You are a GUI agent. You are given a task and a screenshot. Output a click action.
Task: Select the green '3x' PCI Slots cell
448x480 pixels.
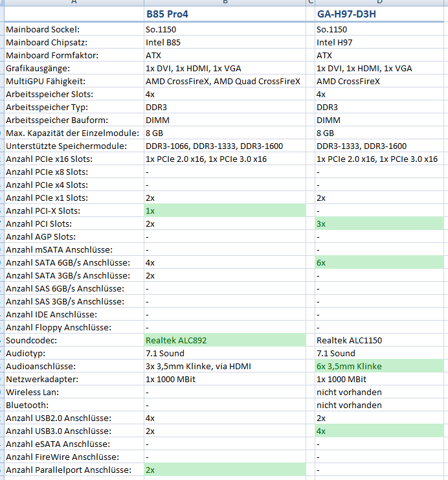[379, 223]
